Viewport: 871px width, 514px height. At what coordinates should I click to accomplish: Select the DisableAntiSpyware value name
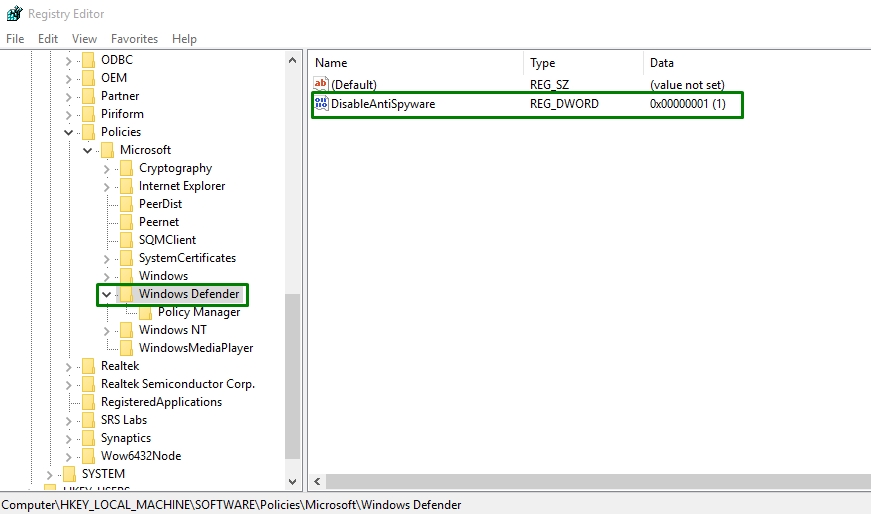[383, 104]
